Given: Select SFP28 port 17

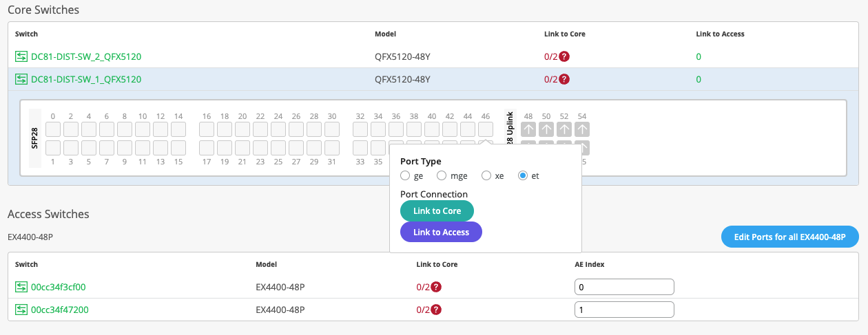Looking at the screenshot, I should coord(207,147).
